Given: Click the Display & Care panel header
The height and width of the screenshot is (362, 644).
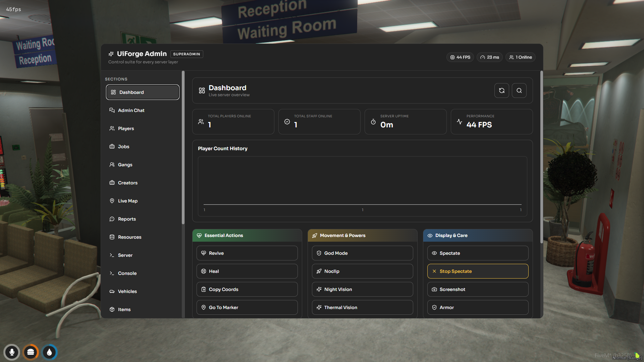Looking at the screenshot, I should point(478,236).
